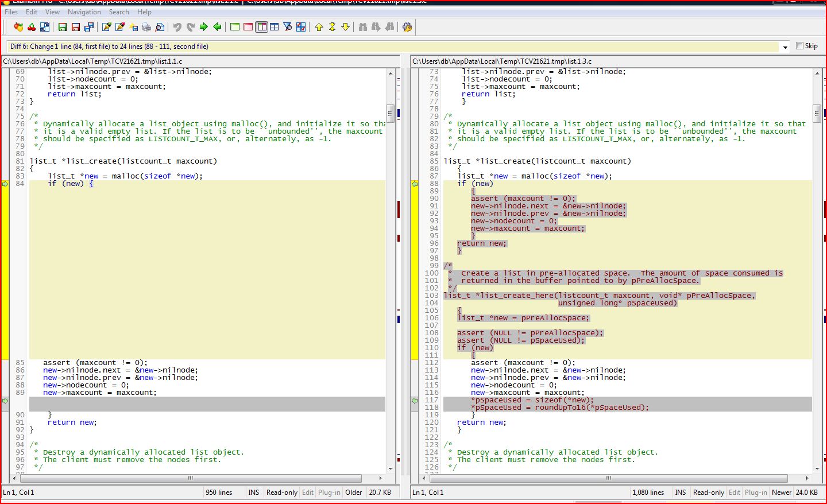Click the grid split layout icon

pyautogui.click(x=275, y=27)
